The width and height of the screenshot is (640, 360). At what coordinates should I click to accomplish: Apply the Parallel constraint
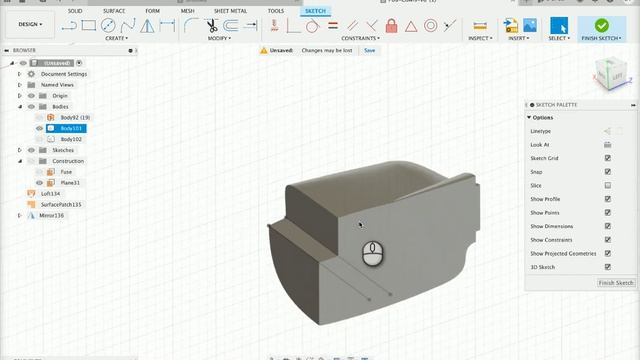(x=353, y=26)
